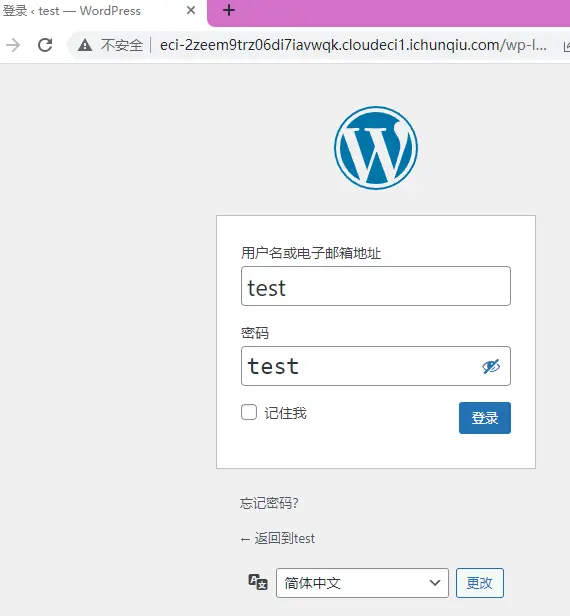Viewport: 570px width, 616px height.
Task: Open the not-secure warning triangle icon
Action: click(85, 46)
